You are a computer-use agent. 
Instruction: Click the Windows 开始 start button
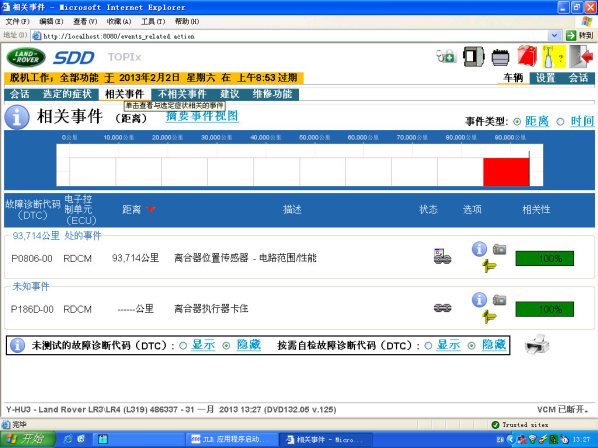(x=27, y=439)
